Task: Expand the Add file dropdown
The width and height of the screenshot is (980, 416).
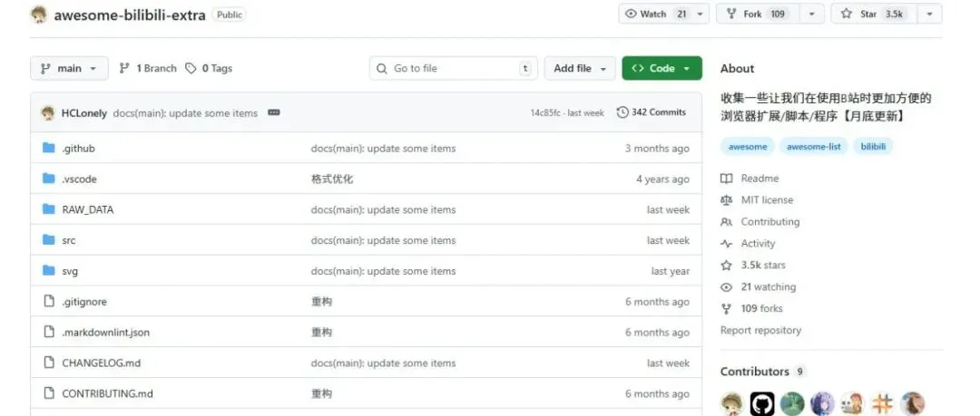Action: tap(580, 68)
